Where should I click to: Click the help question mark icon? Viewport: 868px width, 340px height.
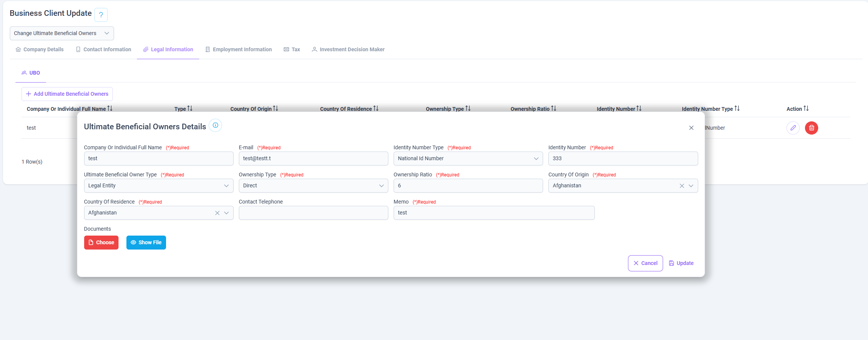click(101, 15)
